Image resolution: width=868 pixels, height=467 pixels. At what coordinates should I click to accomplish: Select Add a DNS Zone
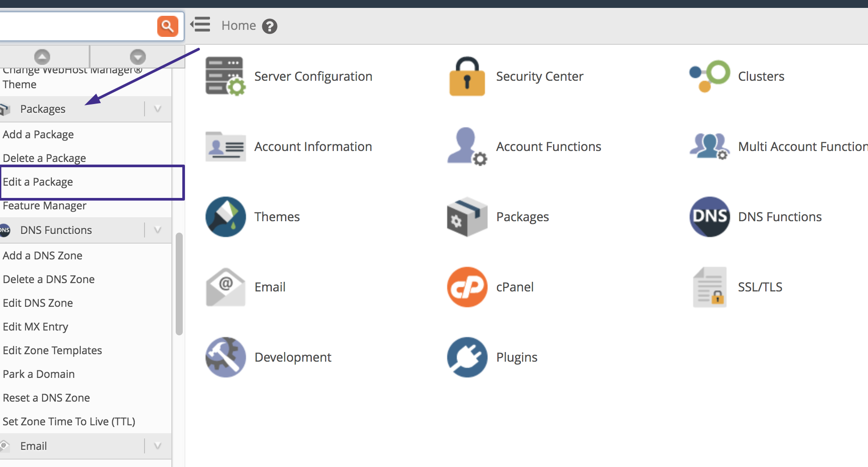click(43, 255)
